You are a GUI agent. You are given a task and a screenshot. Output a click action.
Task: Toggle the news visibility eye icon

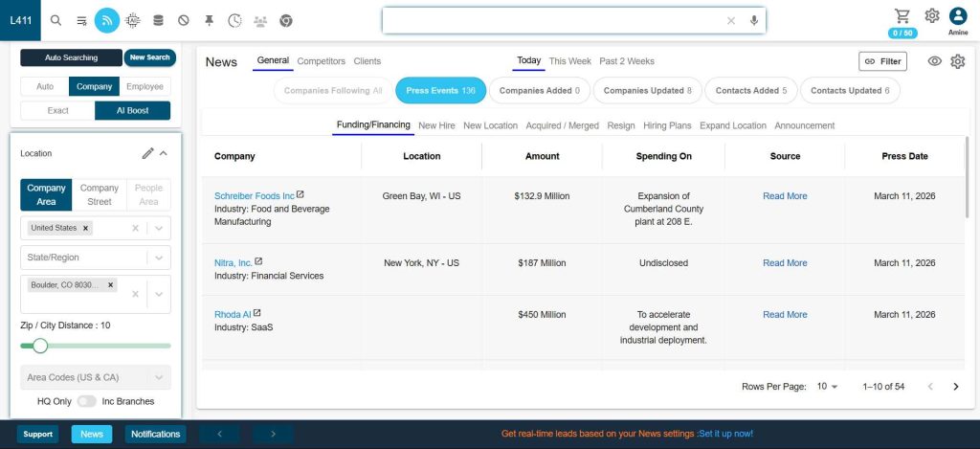[x=934, y=61]
